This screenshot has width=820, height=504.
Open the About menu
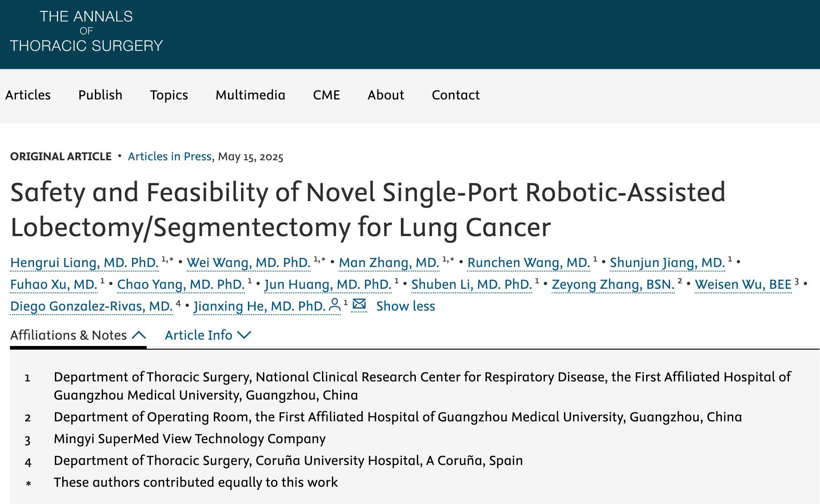pos(386,95)
